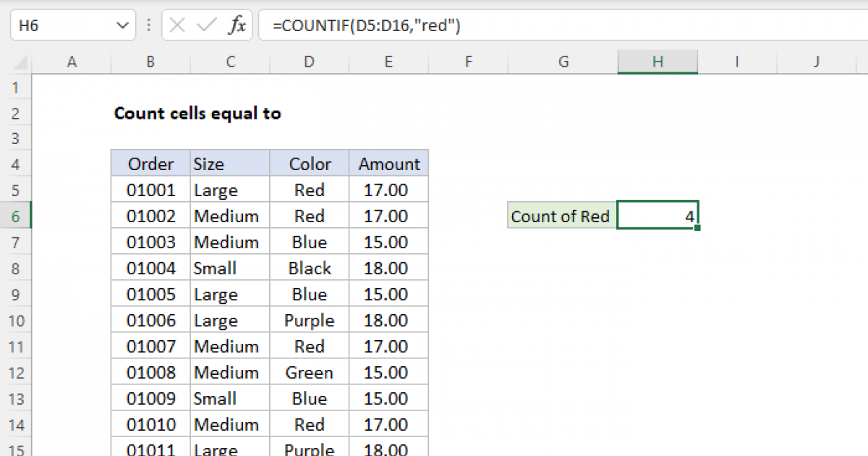Screen dimensions: 868x456
Task: Select row header 6
Action: (16, 216)
